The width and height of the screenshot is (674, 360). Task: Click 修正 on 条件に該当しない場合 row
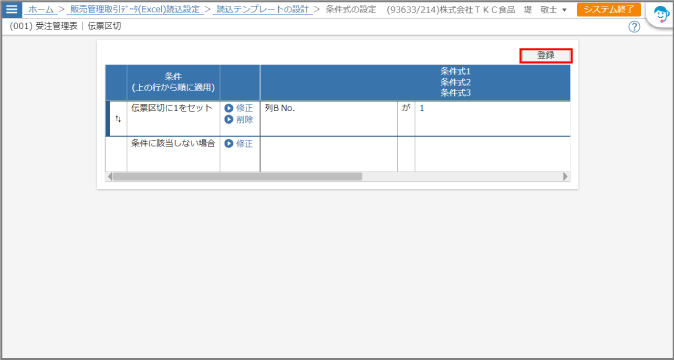(x=239, y=144)
